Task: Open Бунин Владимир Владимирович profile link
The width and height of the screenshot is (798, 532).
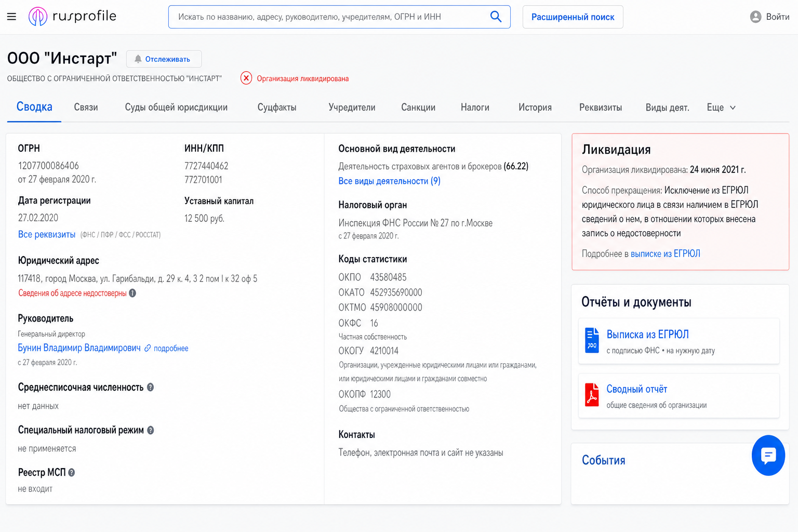Action: tap(79, 348)
